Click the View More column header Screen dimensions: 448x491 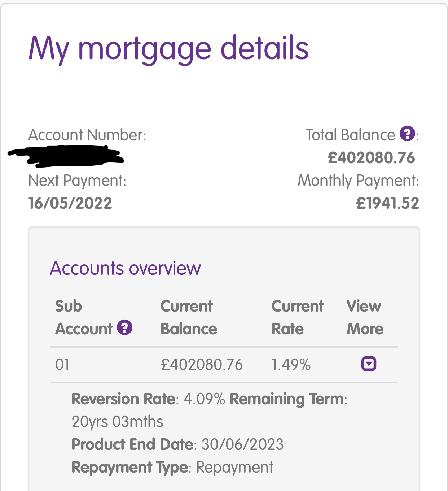[x=365, y=317]
